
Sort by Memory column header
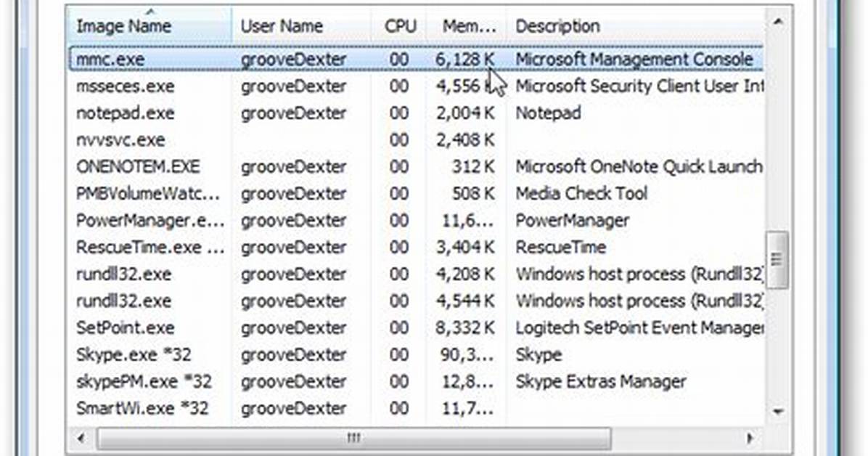[x=467, y=25]
